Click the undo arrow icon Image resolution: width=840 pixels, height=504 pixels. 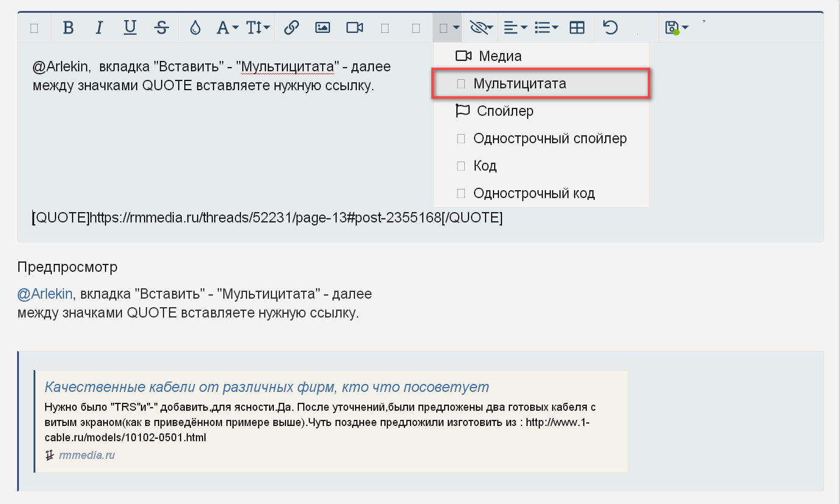pos(610,27)
